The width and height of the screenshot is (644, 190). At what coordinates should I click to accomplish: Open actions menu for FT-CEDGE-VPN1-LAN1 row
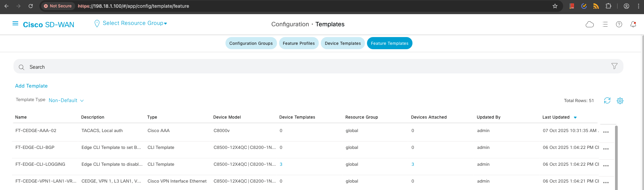606,183
